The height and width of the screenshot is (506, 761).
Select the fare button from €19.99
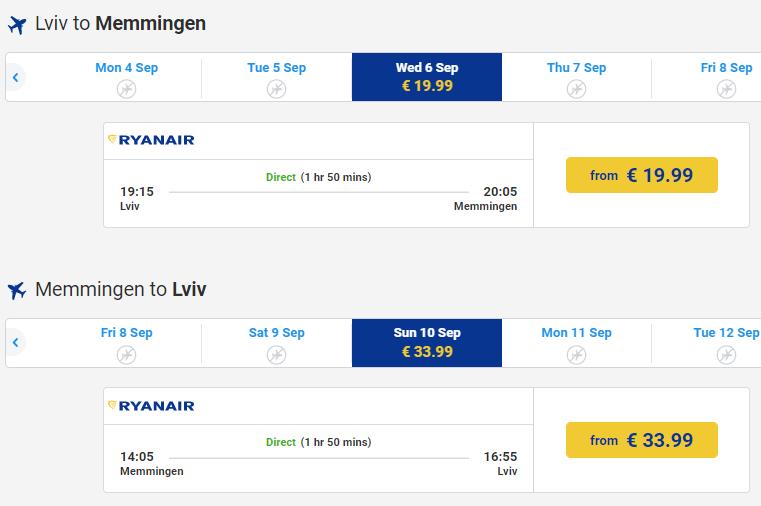[x=642, y=175]
